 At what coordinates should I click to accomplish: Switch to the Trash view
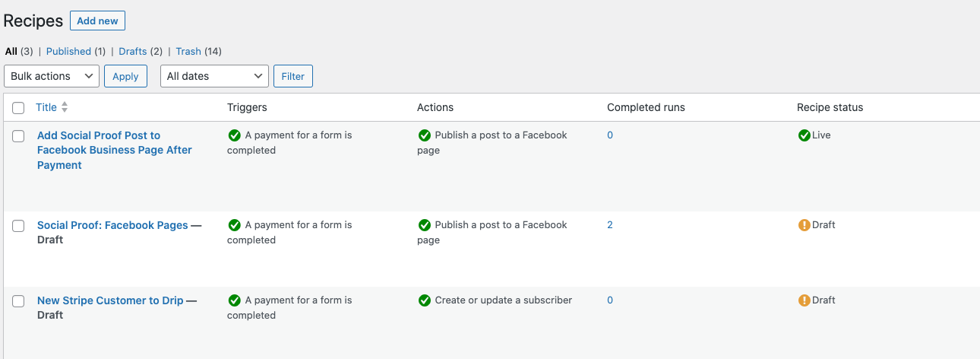[x=188, y=52]
